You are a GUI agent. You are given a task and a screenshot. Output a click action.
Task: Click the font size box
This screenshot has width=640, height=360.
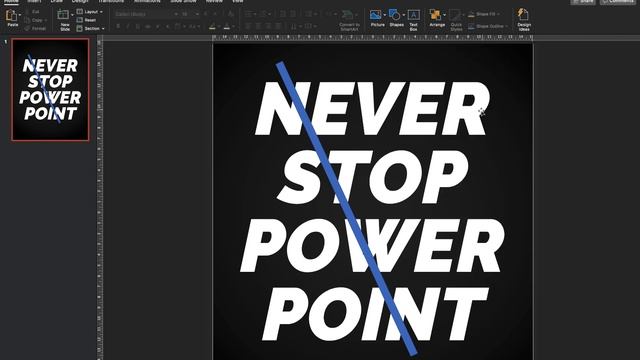190,14
